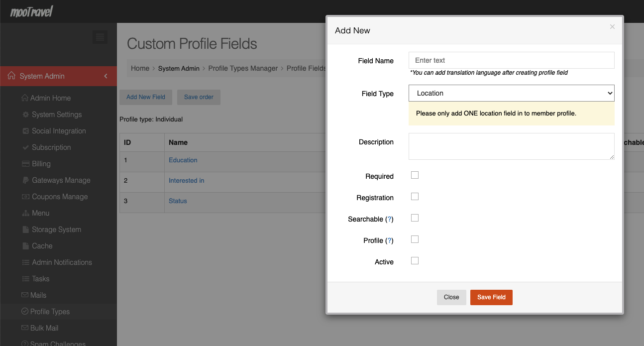Click the Searchable question mark help
Screen dimensions: 644x346
tap(390, 219)
